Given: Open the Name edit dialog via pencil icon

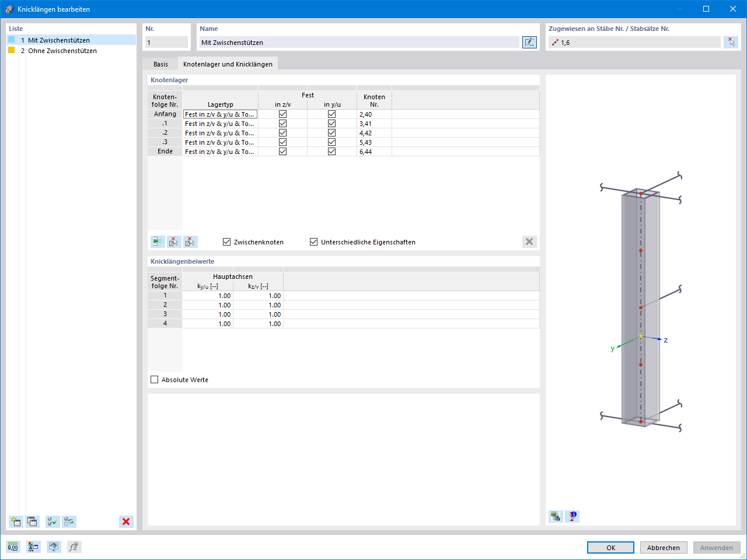Looking at the screenshot, I should 529,41.
